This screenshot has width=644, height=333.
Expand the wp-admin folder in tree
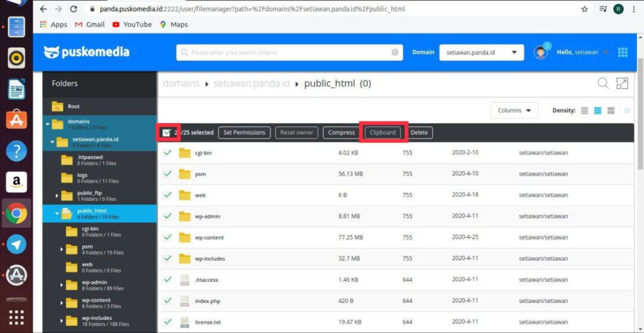click(62, 285)
